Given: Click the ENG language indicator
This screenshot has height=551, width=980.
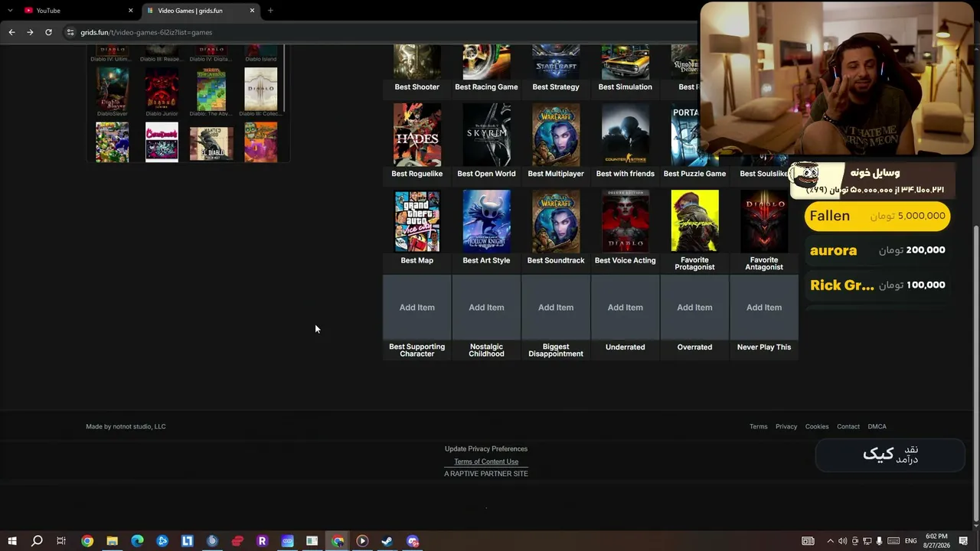Looking at the screenshot, I should pos(910,541).
